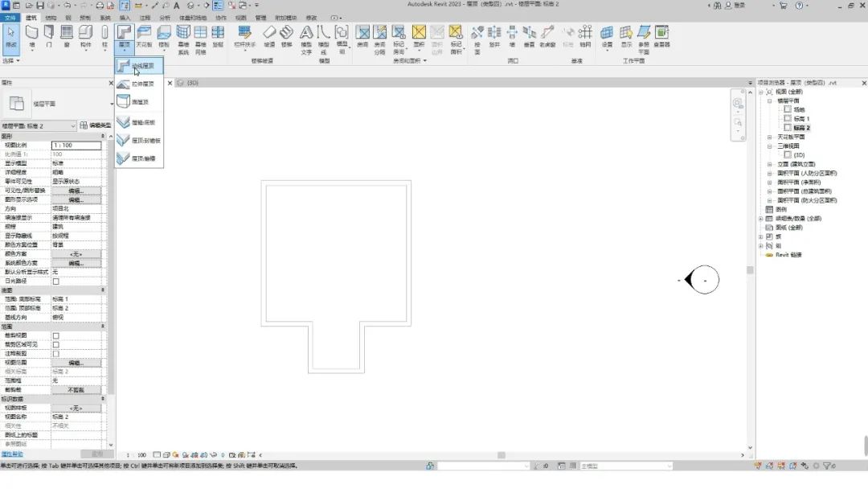The height and width of the screenshot is (489, 868).
Task: Choose Roof Soffit from menu
Action: click(139, 122)
